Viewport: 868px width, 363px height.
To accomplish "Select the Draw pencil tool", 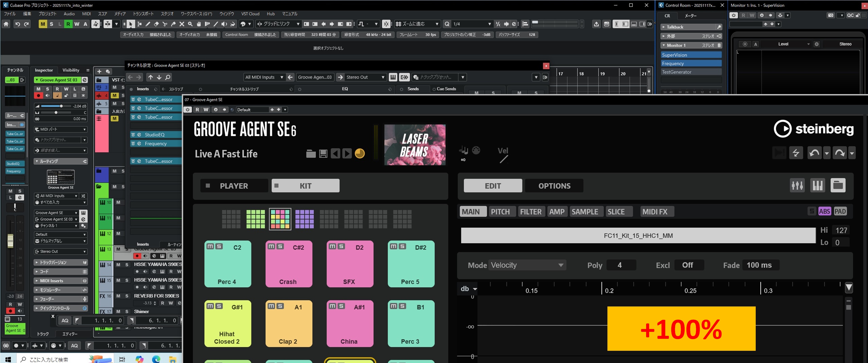I will (x=148, y=24).
